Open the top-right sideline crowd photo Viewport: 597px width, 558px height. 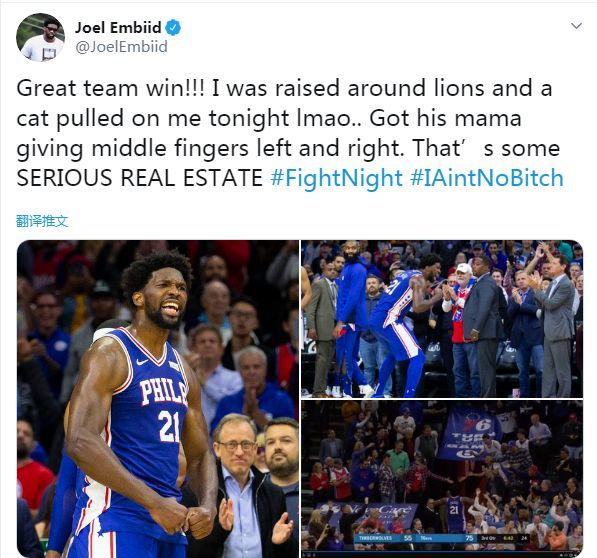pyautogui.click(x=442, y=319)
